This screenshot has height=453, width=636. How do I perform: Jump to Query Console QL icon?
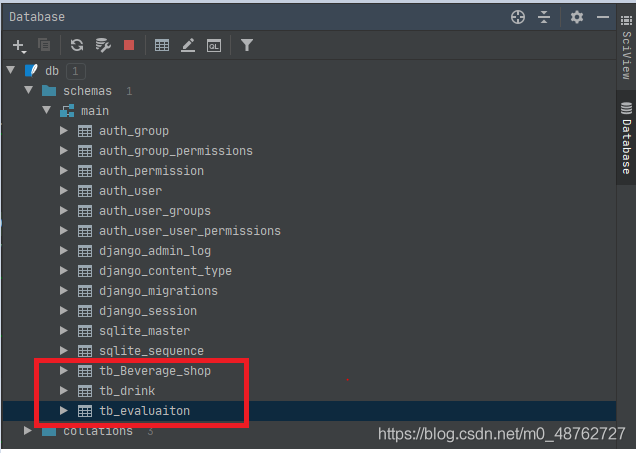tap(214, 45)
